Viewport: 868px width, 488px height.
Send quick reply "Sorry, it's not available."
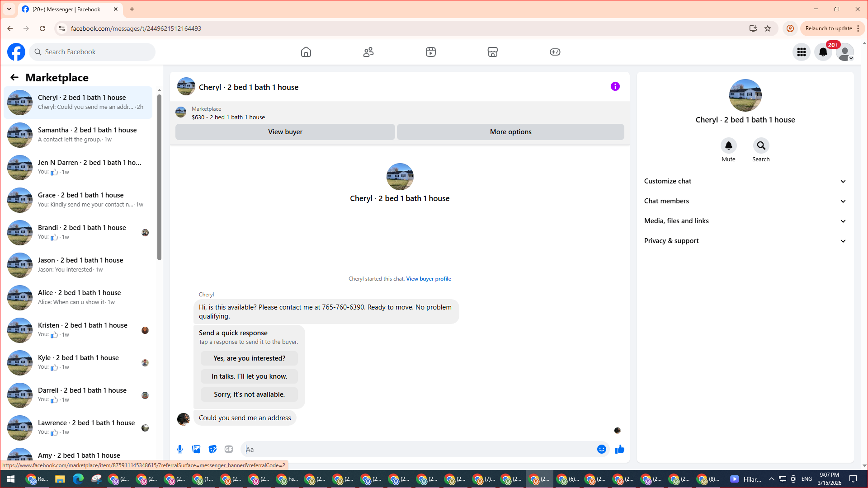point(250,394)
